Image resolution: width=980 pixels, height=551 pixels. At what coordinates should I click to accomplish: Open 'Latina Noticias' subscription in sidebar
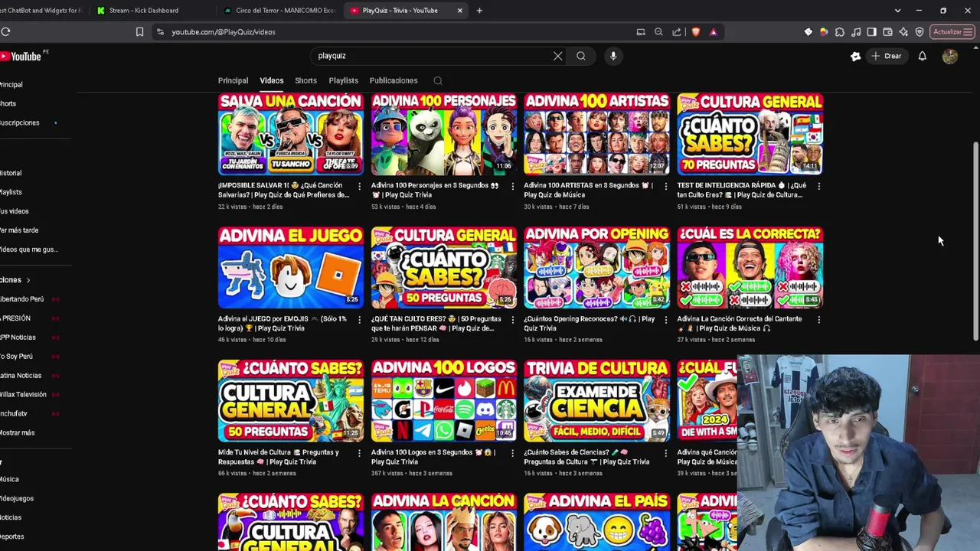pos(21,376)
